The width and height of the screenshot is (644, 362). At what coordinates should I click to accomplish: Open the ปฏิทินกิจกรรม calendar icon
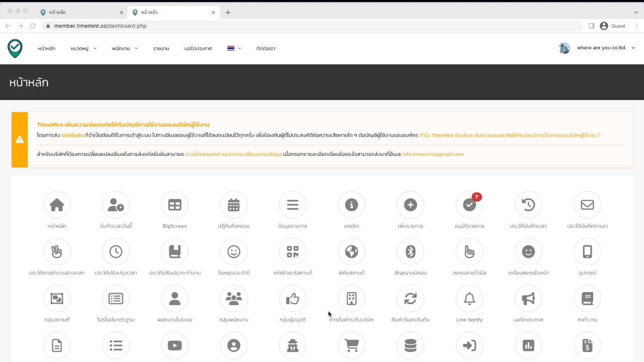tap(233, 205)
